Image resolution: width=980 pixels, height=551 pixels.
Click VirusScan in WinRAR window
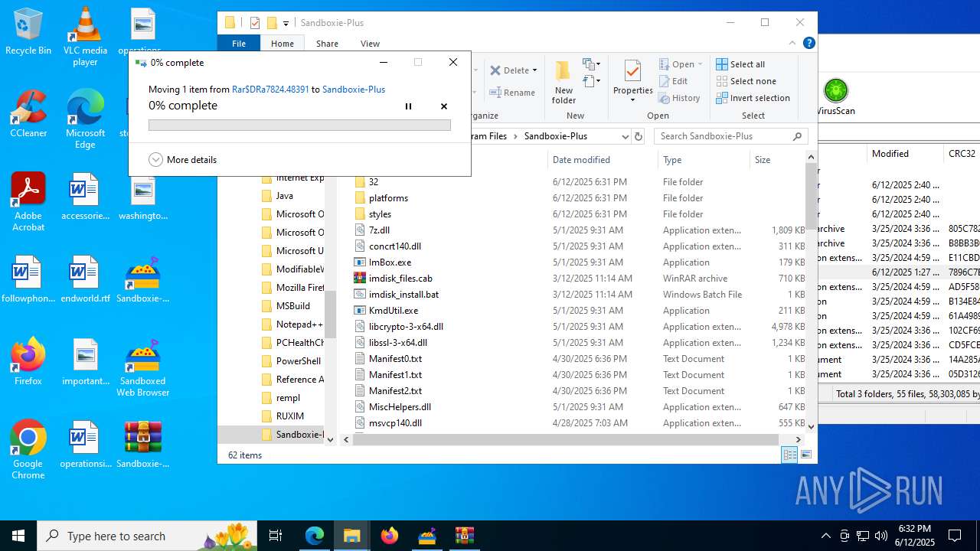[x=835, y=97]
